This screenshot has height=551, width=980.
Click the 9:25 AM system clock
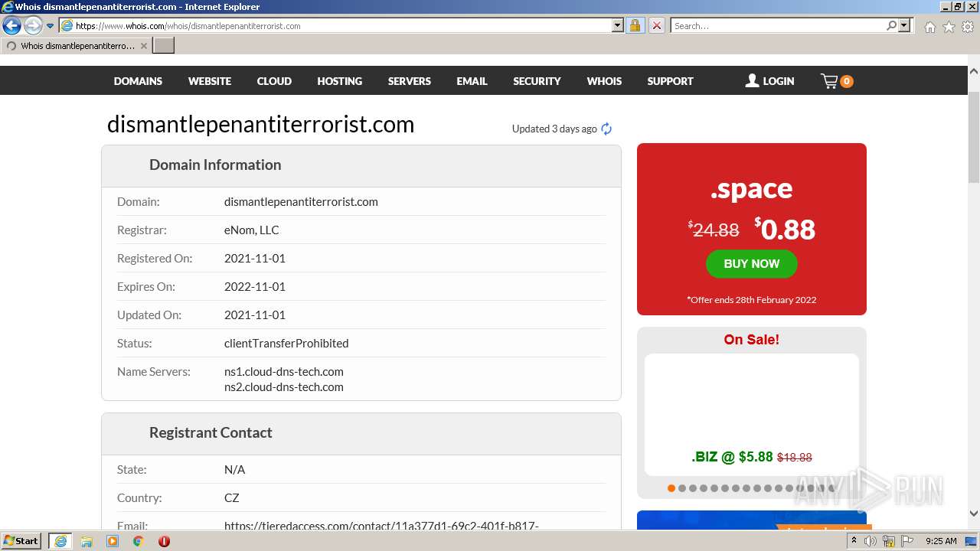tap(941, 541)
